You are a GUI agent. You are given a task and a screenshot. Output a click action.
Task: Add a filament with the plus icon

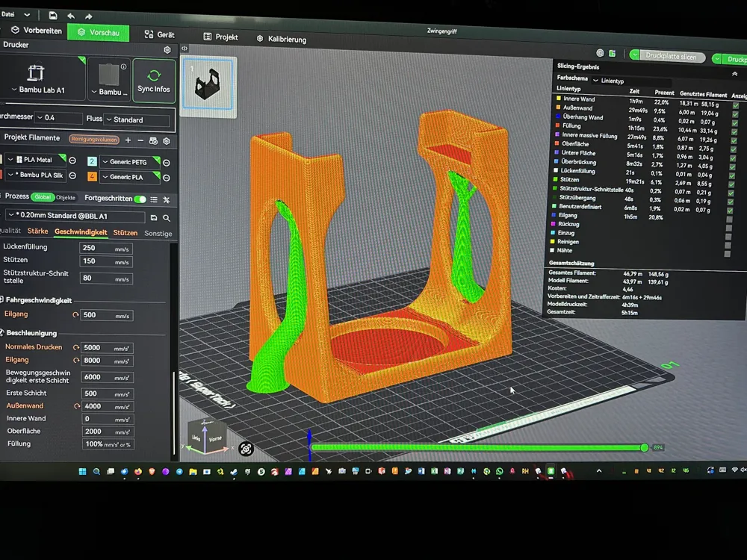coord(128,140)
